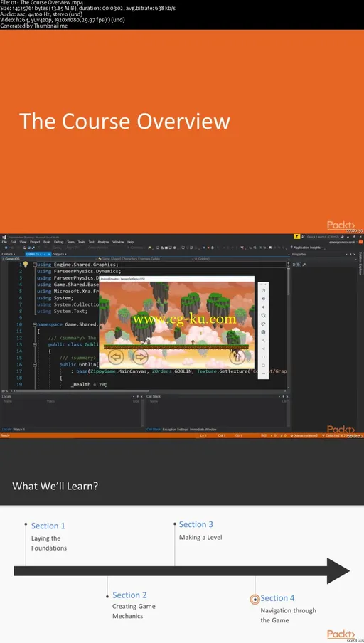Open the Game.iOS project dropdown
Viewport: 364px width, 643px height.
(x=48, y=259)
